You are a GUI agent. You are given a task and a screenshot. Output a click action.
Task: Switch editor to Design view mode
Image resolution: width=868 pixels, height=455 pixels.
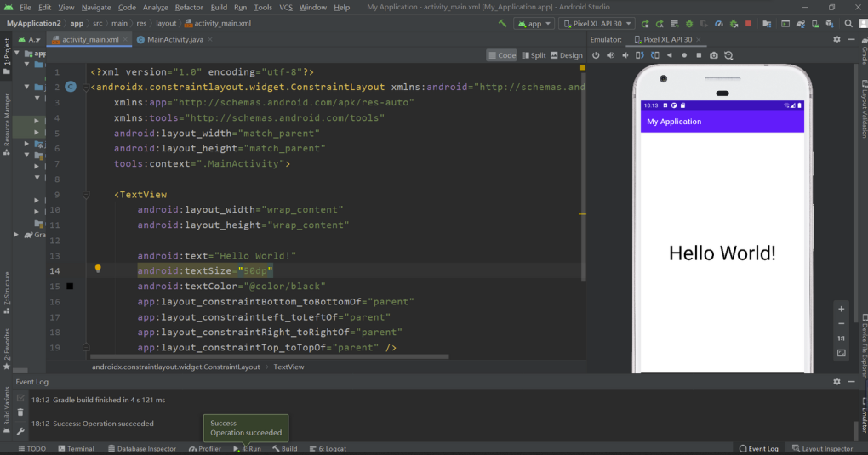pos(566,55)
